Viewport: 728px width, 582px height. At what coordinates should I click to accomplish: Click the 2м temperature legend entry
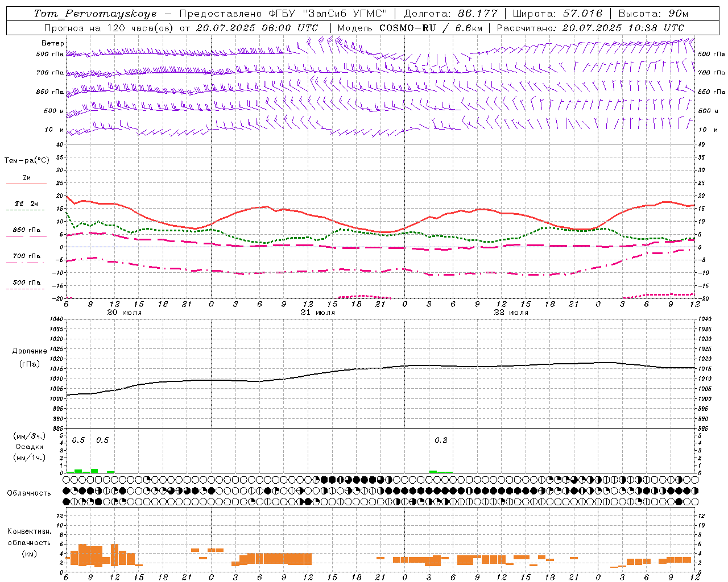pyautogui.click(x=27, y=177)
